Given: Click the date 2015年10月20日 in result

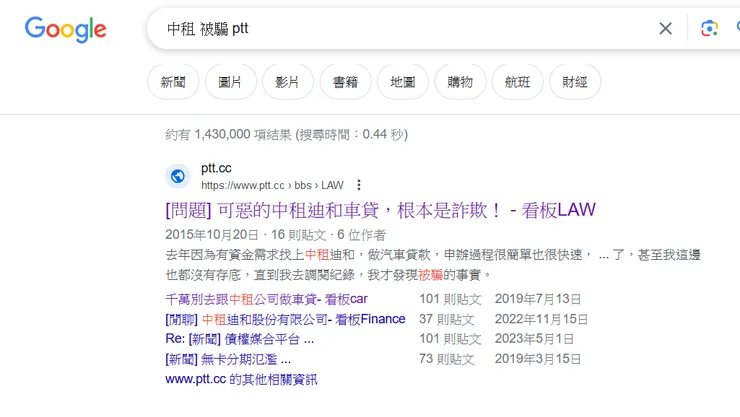Looking at the screenshot, I should pos(212,235).
